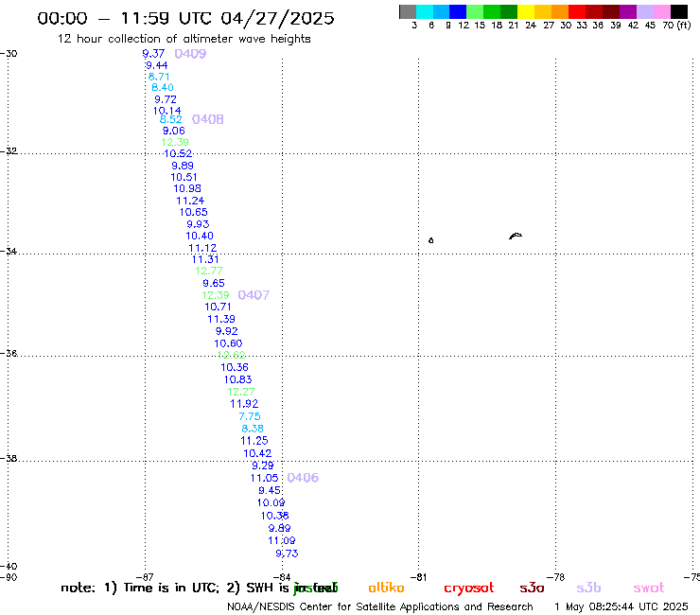This screenshot has height=615, width=700.
Task: Click the small island outline near longitude -81
Action: coord(430,240)
